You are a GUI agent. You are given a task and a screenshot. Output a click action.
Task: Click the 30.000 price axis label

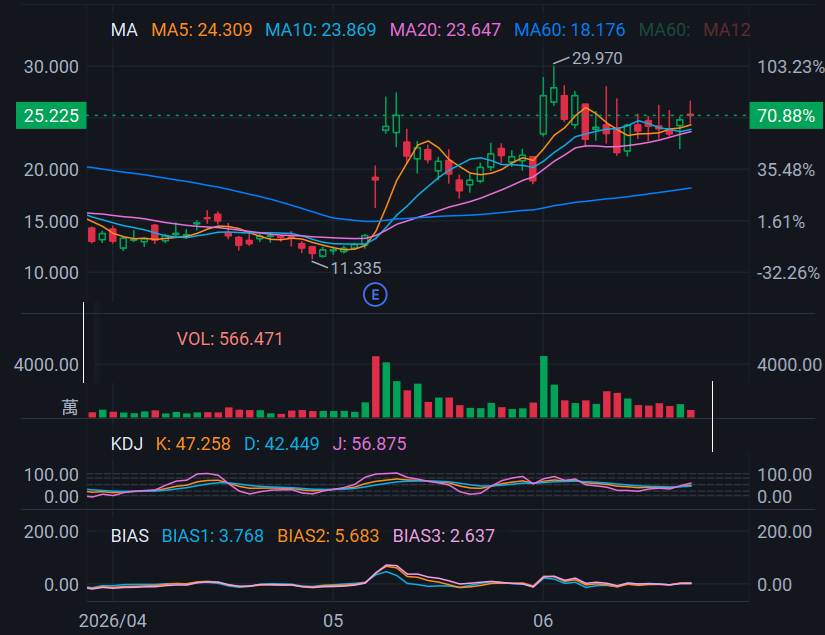tap(51, 67)
